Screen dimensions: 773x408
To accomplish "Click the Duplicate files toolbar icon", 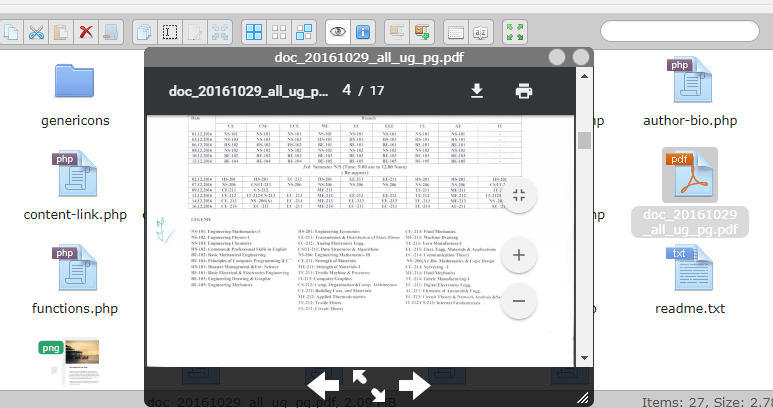I will pyautogui.click(x=145, y=33).
